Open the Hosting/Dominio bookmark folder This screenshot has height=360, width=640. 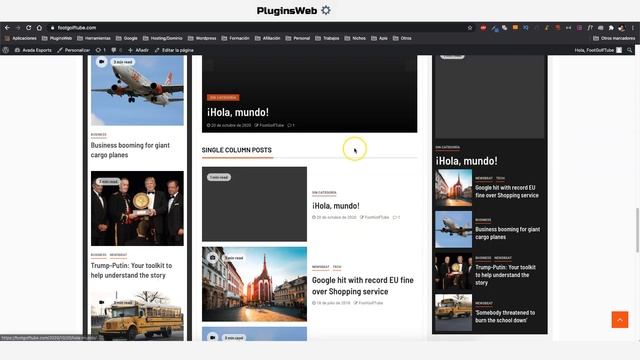click(163, 38)
